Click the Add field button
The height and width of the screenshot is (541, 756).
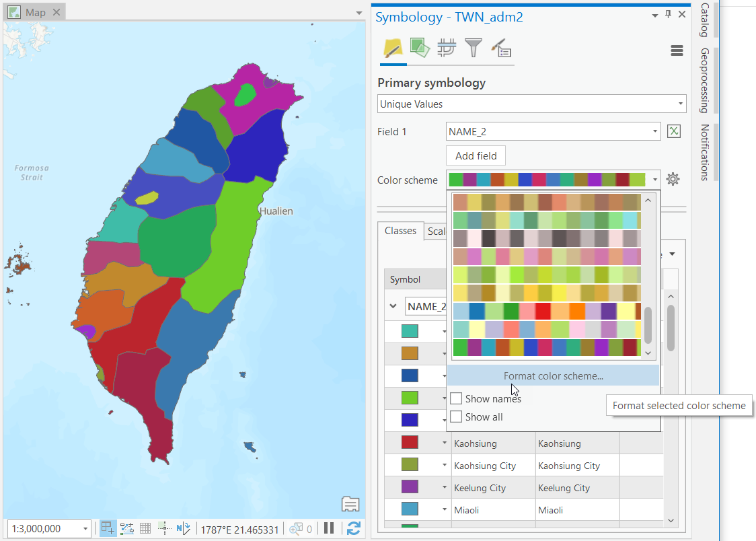pos(476,155)
